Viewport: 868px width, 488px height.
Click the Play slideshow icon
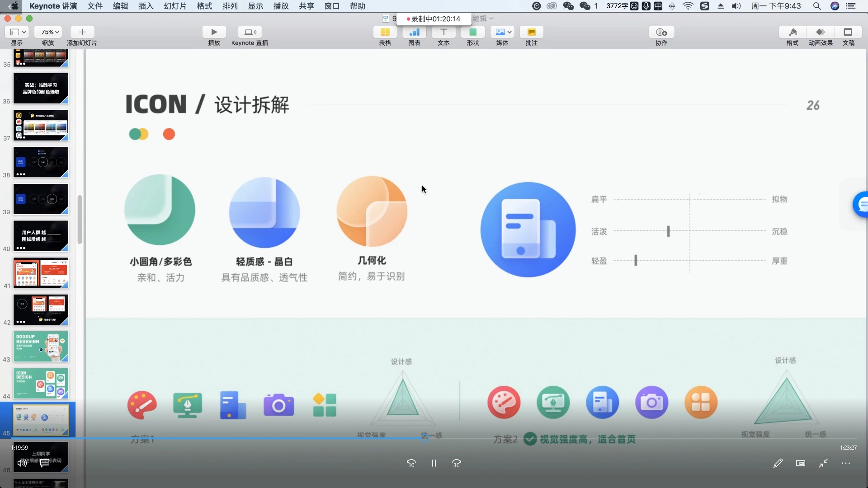tap(214, 32)
